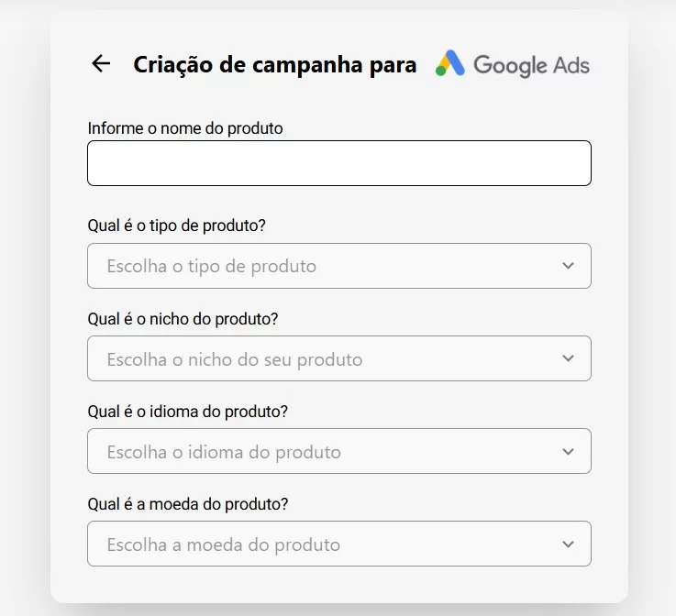Click the chevron in product niche field
The image size is (676, 616).
568,358
